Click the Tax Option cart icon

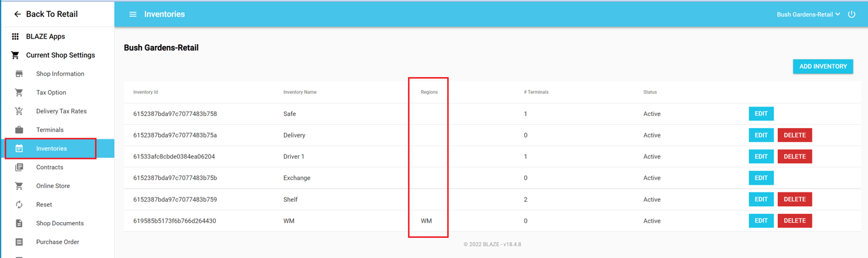tap(19, 93)
